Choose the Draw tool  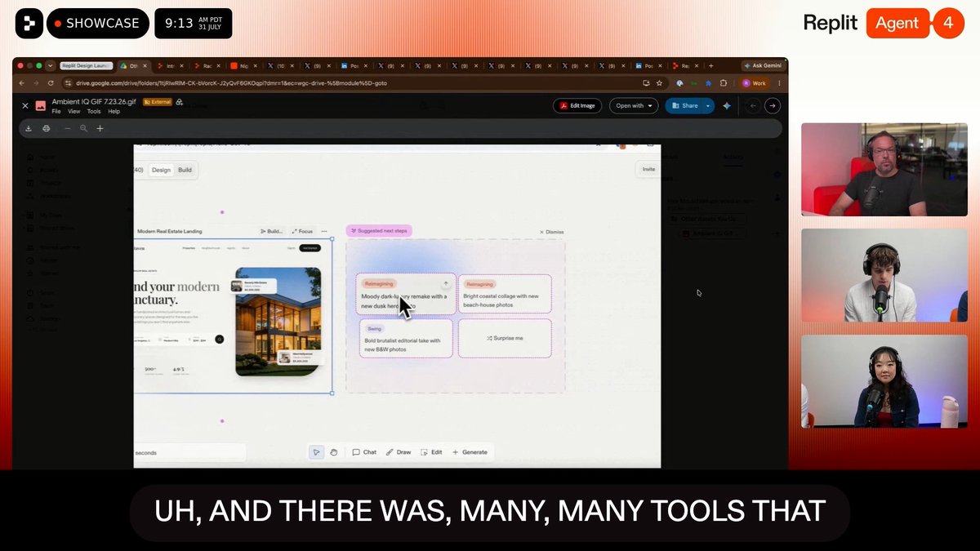[399, 452]
